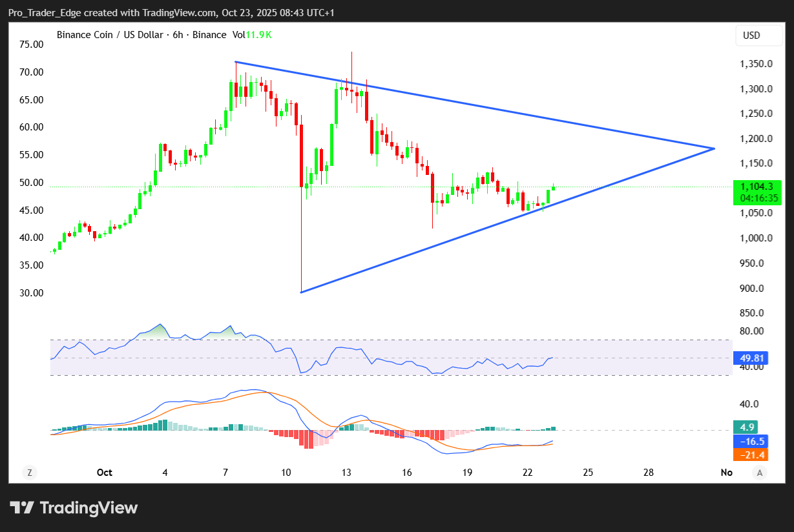Click the 28 date on time axis
Viewport: 794px width, 532px height.
[x=649, y=473]
